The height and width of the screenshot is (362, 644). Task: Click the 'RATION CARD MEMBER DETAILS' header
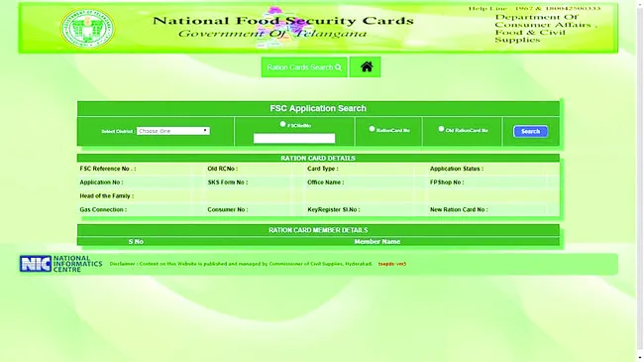coord(318,230)
